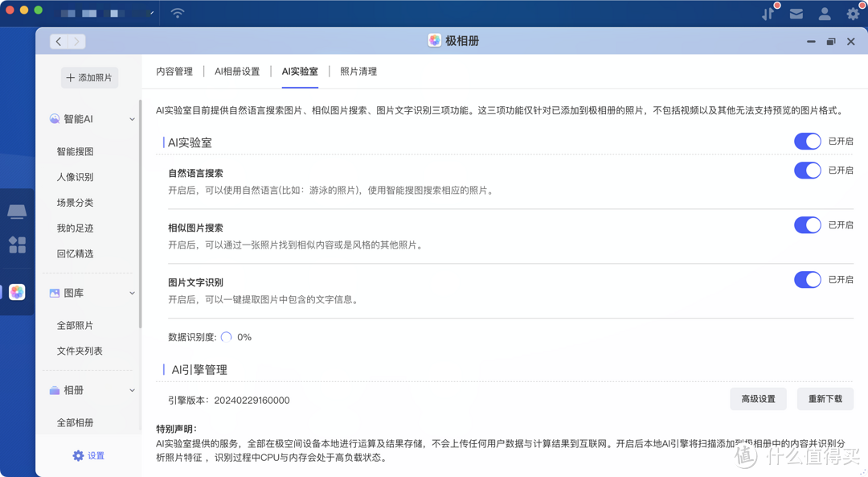Click the 相似图片搜索 heading

tap(196, 228)
